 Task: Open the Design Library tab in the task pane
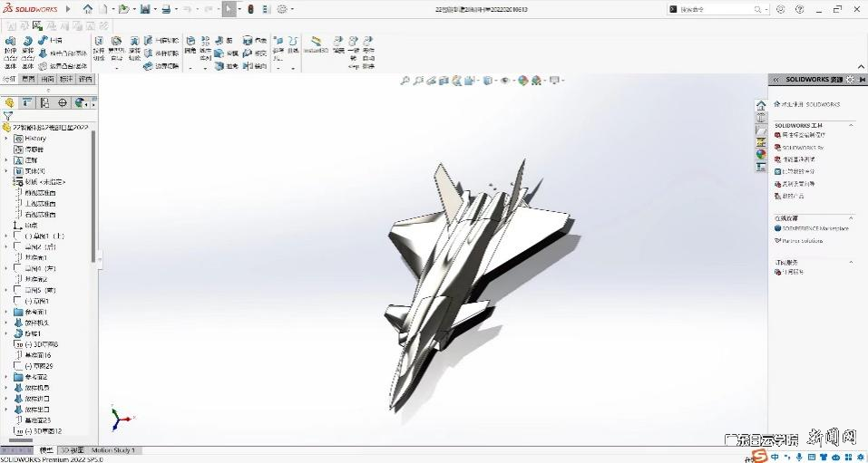(761, 118)
